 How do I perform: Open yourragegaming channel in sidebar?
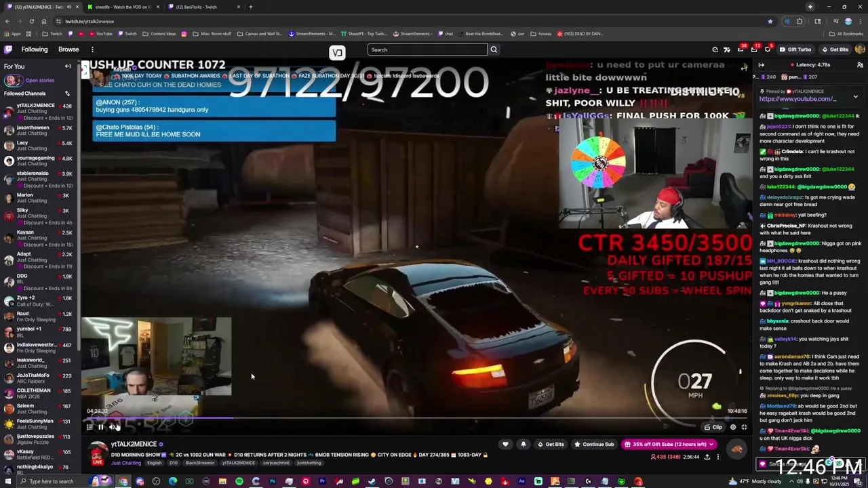coord(39,161)
